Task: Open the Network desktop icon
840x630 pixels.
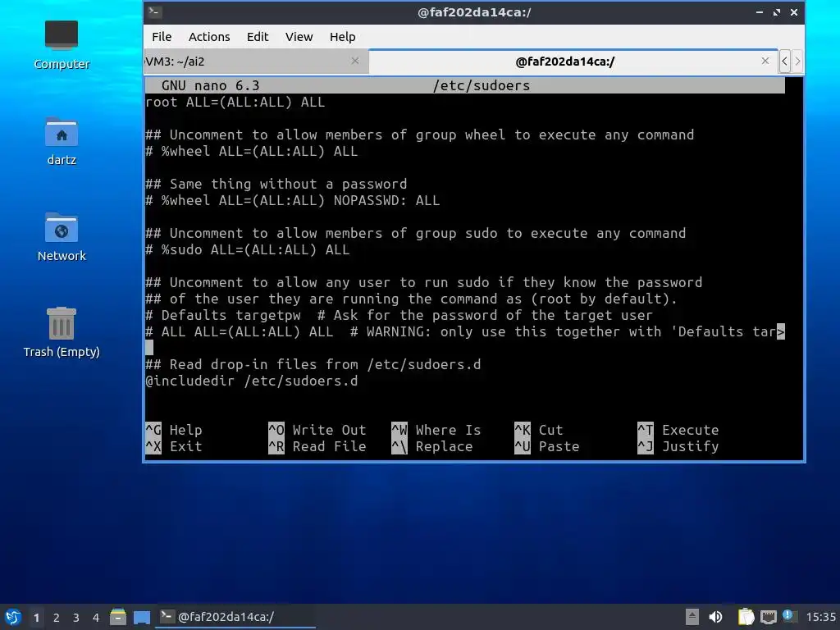Action: click(62, 237)
